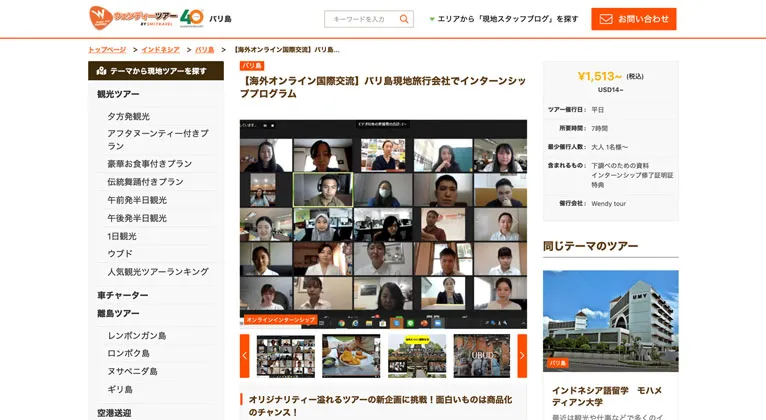Click next arrow in thumbnail carousel
Image resolution: width=766 pixels, height=420 pixels.
pos(522,356)
